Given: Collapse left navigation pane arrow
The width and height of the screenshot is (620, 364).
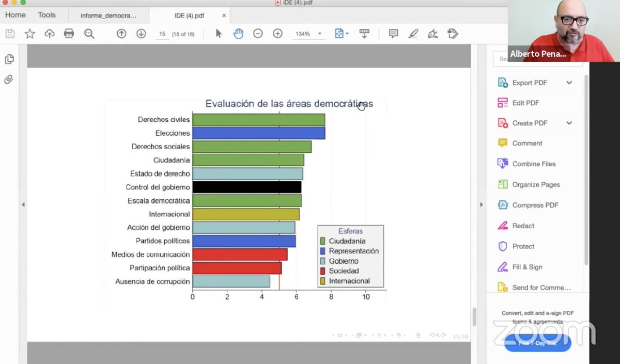Looking at the screenshot, I should tap(23, 205).
